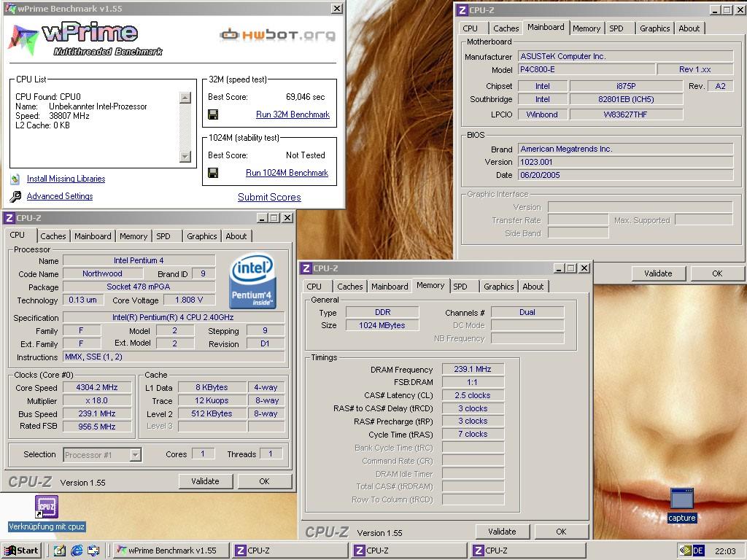Click the wPrime logo image
Viewport: 747px width, 560px height.
point(86,38)
